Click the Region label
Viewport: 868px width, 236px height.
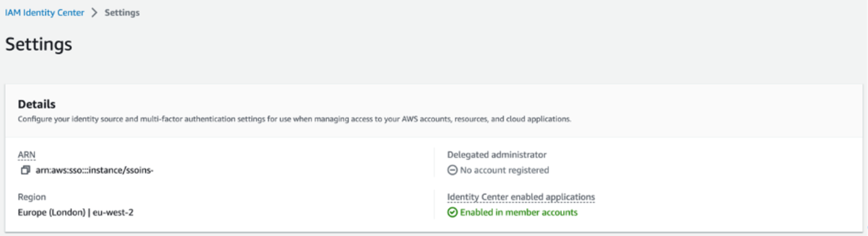(32, 197)
